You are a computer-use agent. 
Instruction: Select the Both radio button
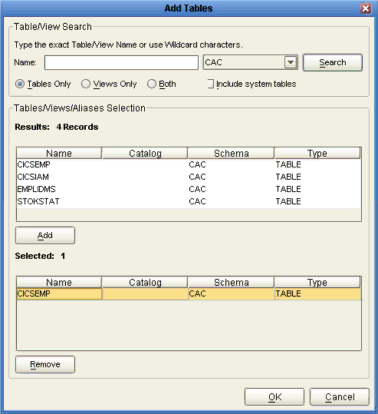click(x=151, y=84)
